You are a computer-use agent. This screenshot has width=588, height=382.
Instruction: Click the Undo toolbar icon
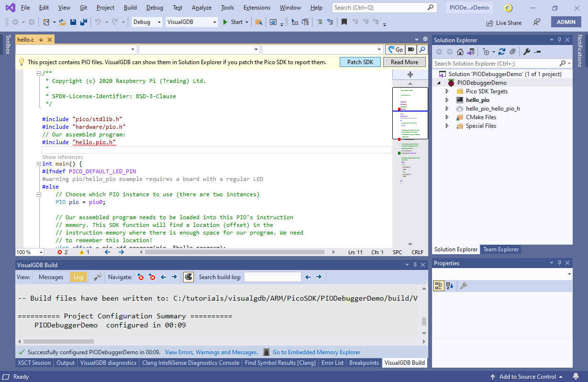pyautogui.click(x=98, y=22)
